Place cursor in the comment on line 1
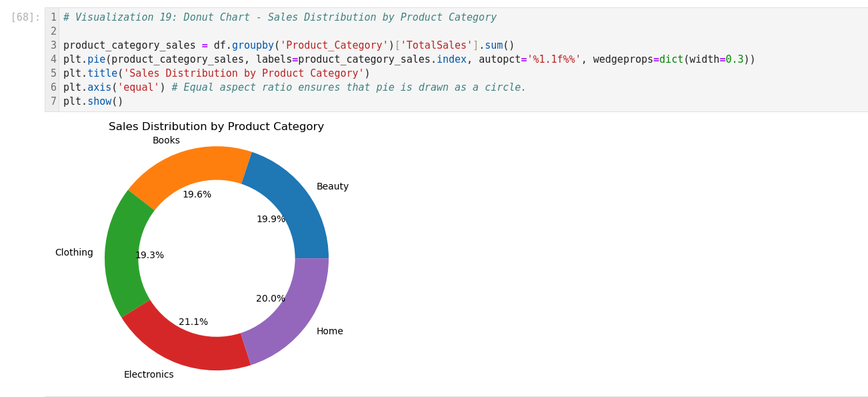 click(280, 17)
